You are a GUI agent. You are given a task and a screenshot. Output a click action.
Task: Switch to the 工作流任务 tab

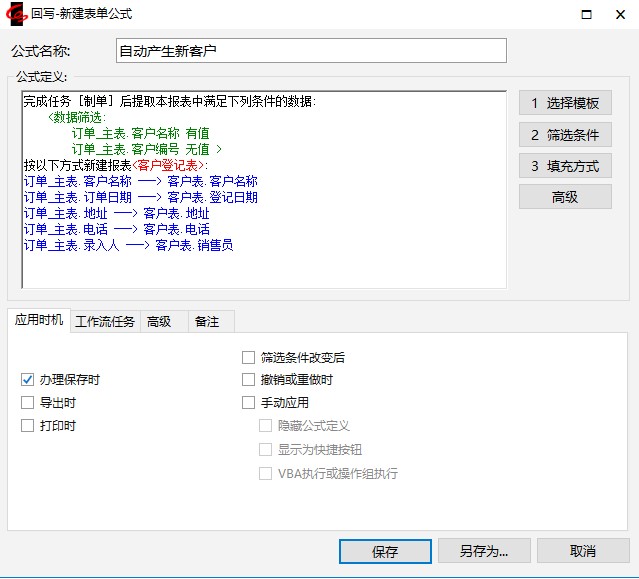coord(105,322)
